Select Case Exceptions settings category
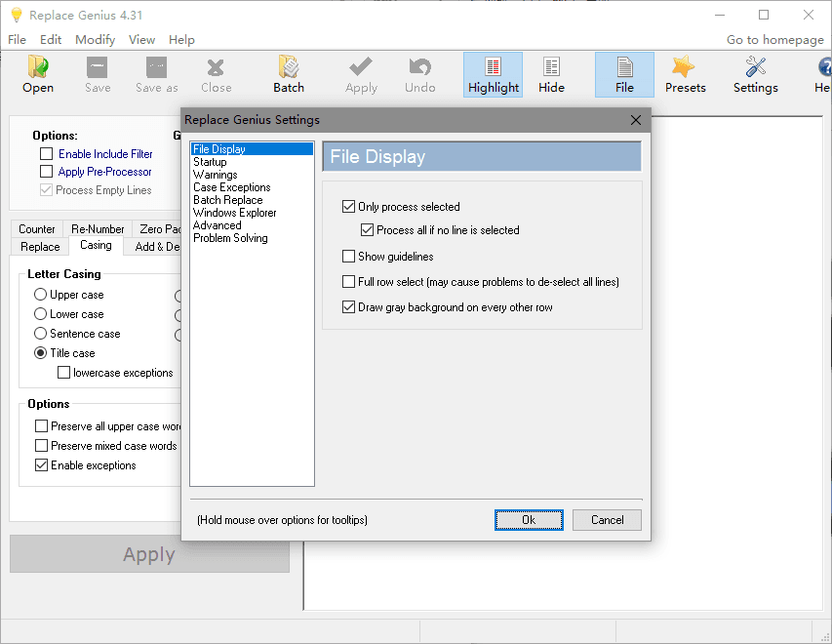 click(252, 187)
